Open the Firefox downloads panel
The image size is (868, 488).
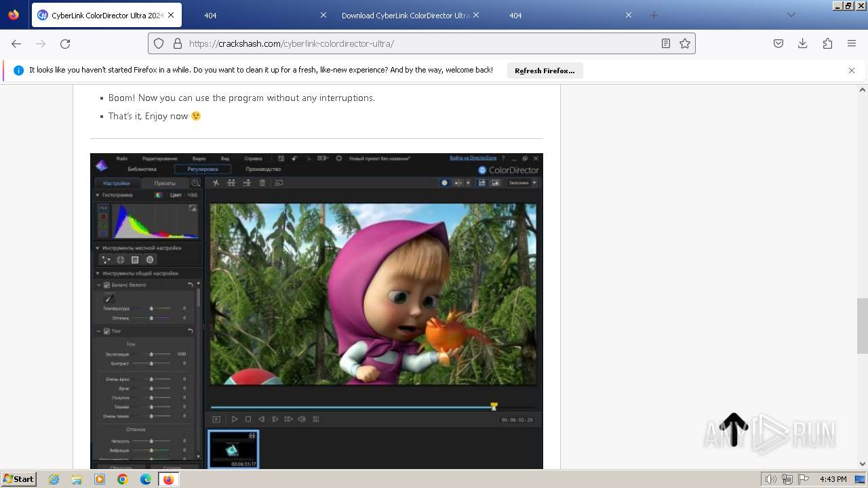click(803, 43)
